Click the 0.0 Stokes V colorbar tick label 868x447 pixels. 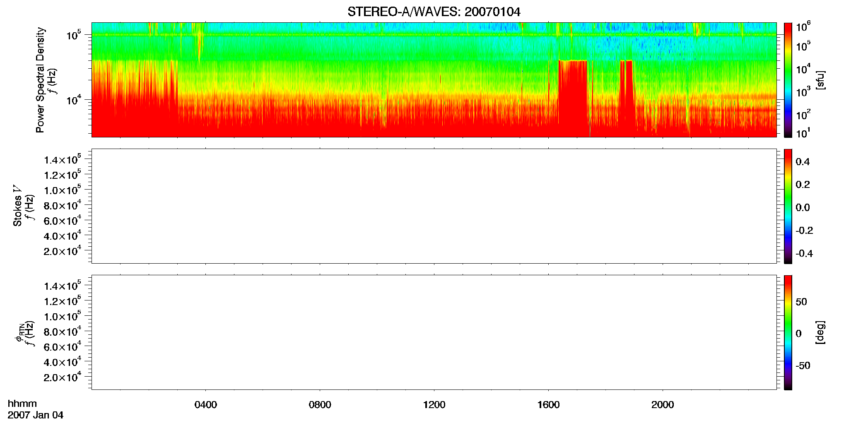tap(803, 207)
